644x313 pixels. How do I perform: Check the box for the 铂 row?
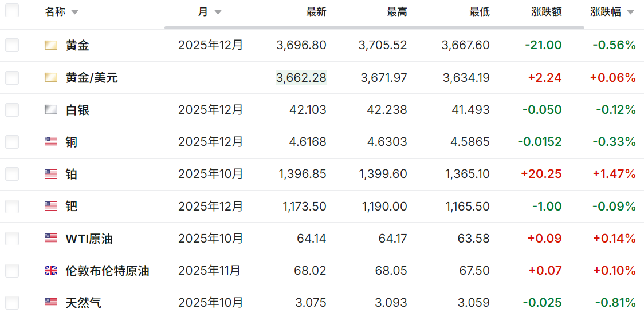point(12,174)
